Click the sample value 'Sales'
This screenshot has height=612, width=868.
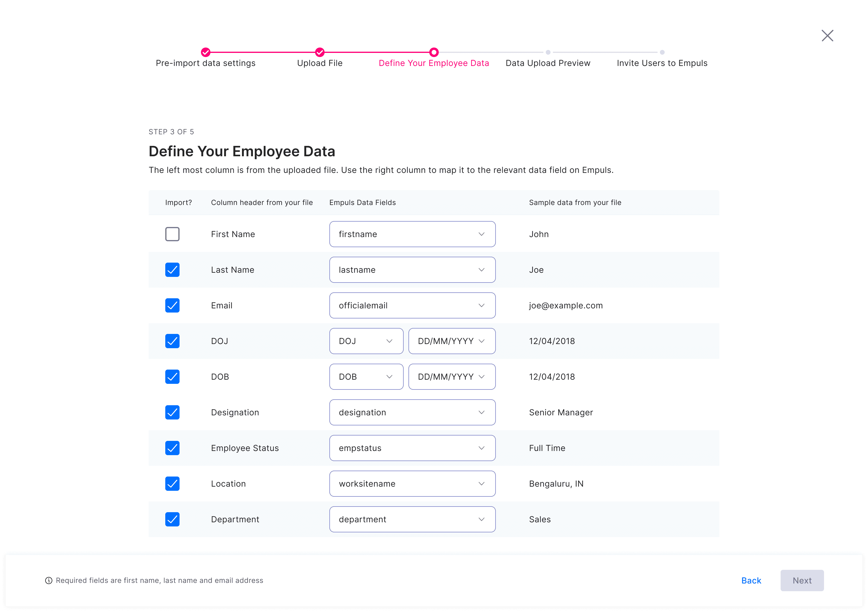click(540, 519)
